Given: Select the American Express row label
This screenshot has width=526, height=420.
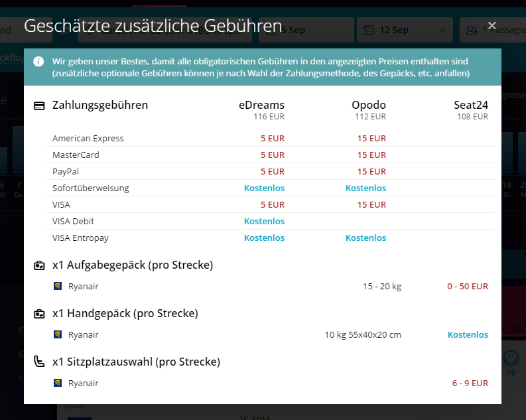Looking at the screenshot, I should pos(88,138).
